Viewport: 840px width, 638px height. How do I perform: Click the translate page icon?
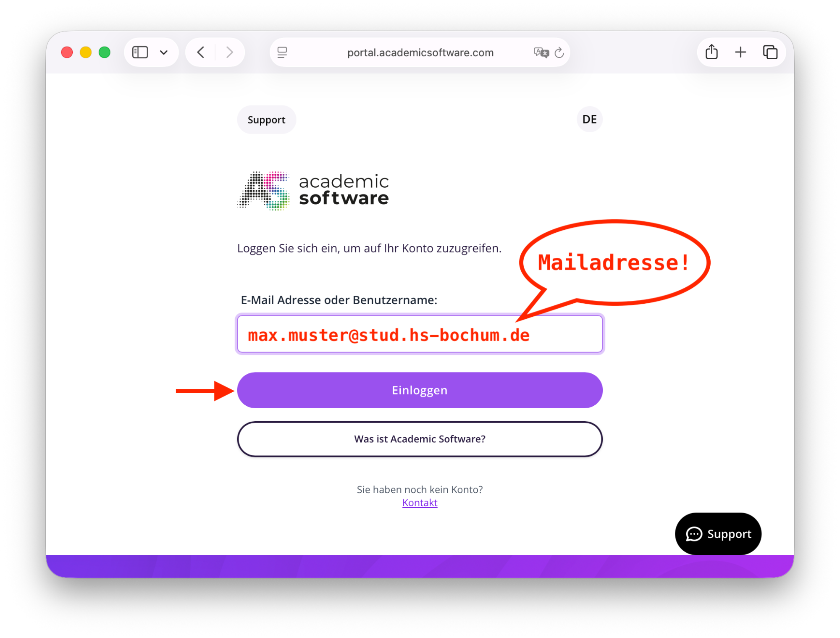[541, 53]
